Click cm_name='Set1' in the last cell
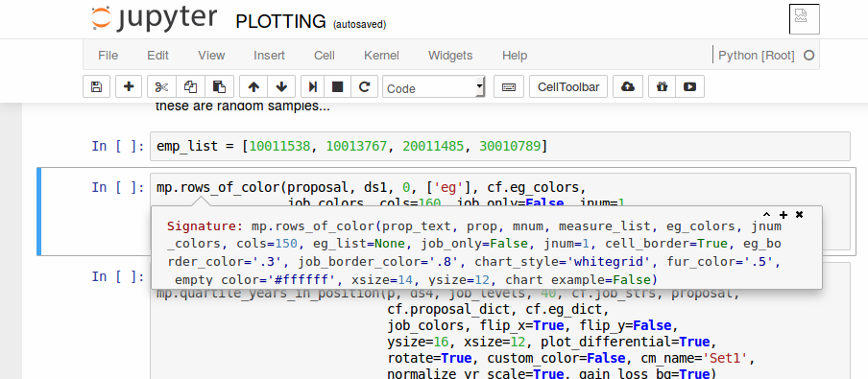 693,358
